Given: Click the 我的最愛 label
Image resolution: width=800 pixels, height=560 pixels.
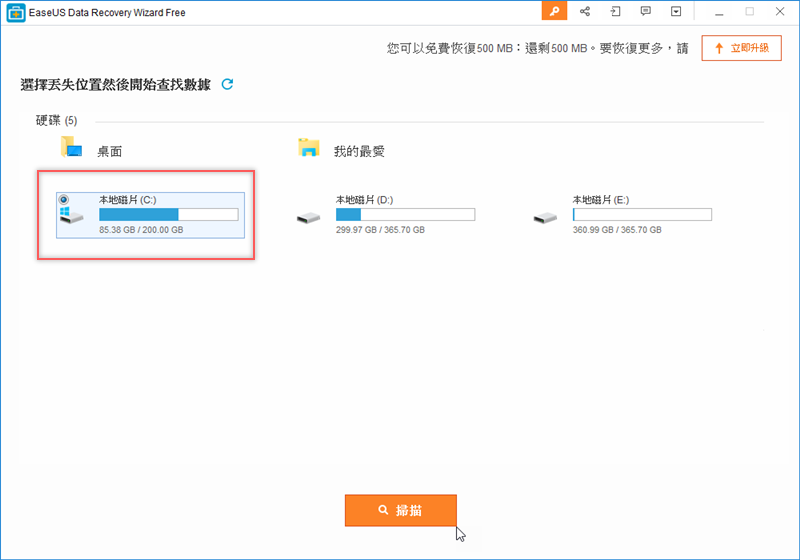Looking at the screenshot, I should [359, 151].
